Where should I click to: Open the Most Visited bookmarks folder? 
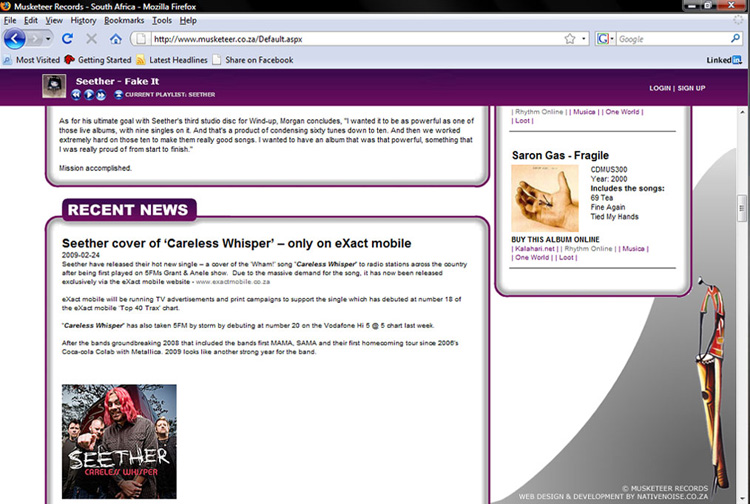point(32,60)
